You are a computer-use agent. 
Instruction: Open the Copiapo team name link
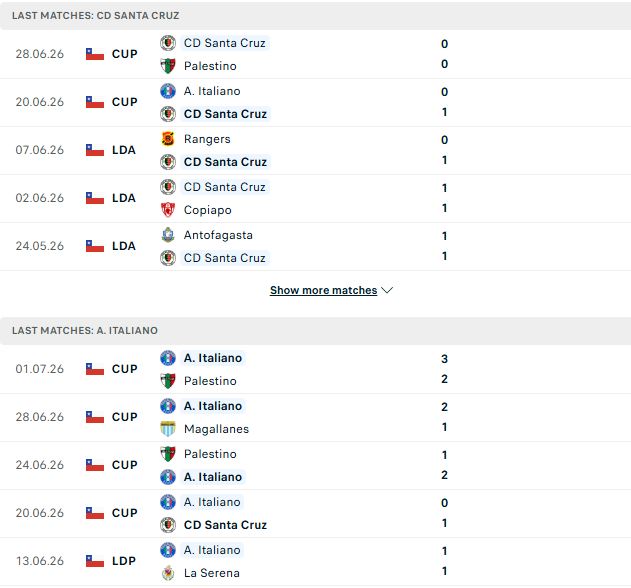pos(208,210)
